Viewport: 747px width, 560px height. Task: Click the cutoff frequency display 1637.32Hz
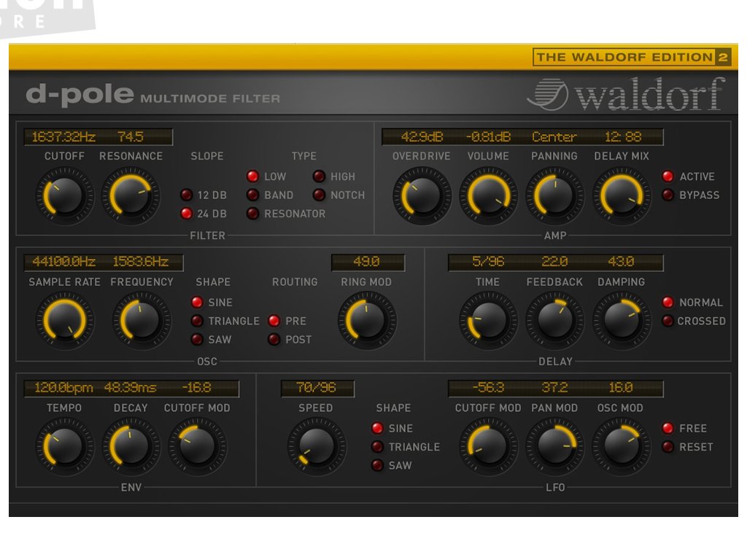63,137
